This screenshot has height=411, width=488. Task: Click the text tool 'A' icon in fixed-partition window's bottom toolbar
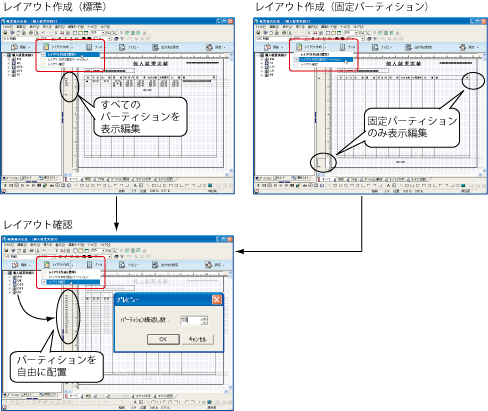coord(388,185)
